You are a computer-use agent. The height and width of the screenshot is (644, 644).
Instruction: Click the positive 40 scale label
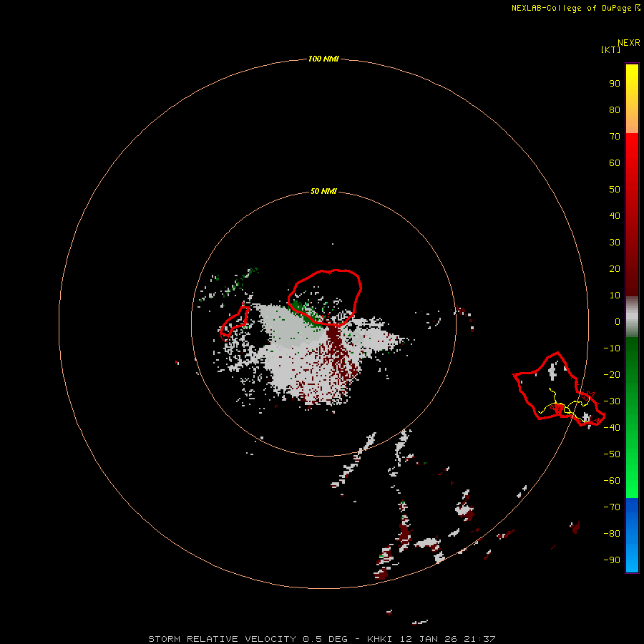point(615,215)
